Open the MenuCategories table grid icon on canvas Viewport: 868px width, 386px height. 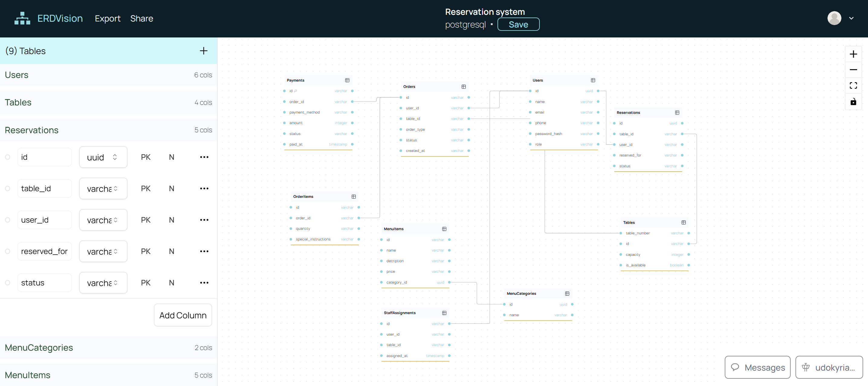[567, 293]
